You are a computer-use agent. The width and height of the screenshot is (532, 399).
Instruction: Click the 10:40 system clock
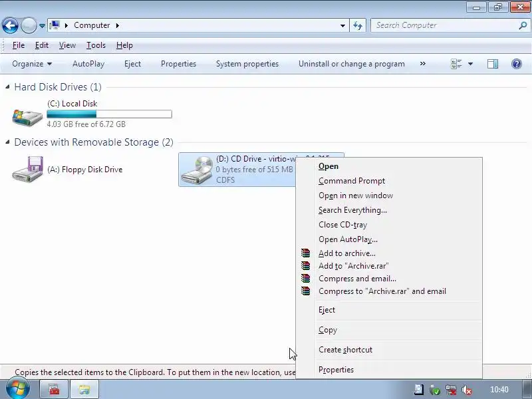pos(499,390)
